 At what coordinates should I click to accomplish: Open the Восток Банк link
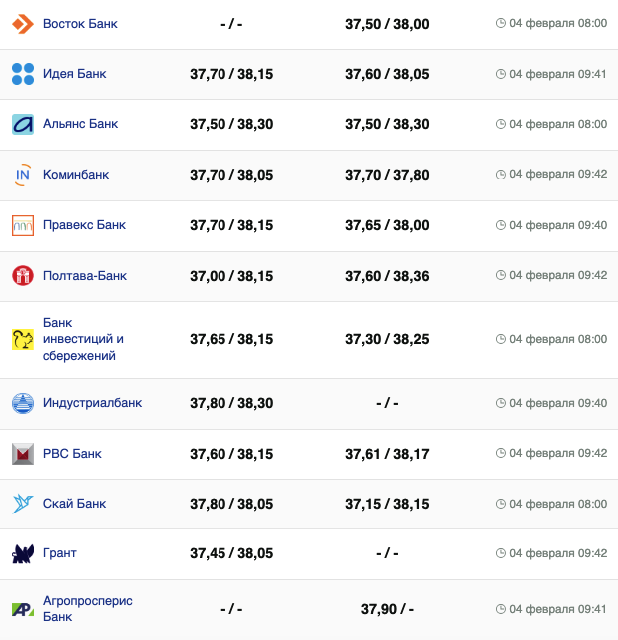80,23
